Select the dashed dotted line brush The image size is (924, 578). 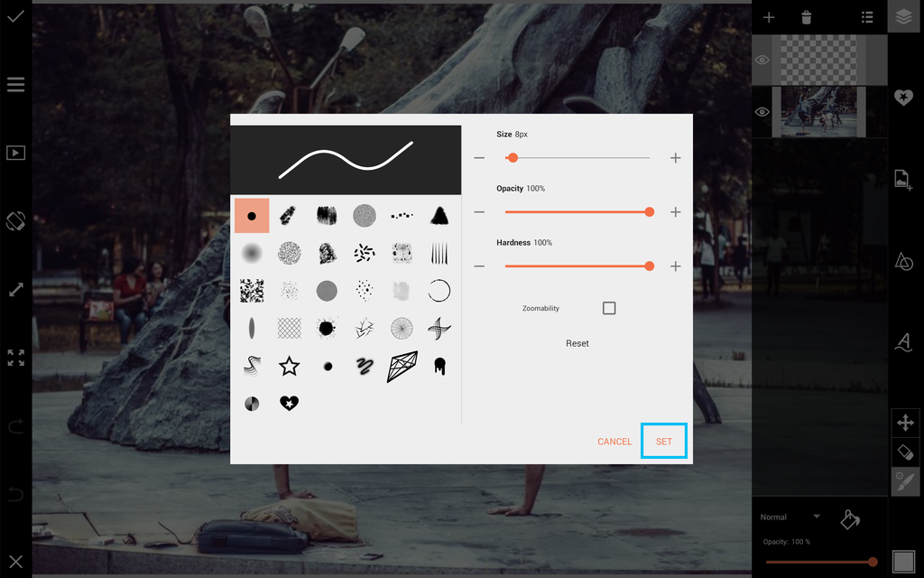[402, 216]
